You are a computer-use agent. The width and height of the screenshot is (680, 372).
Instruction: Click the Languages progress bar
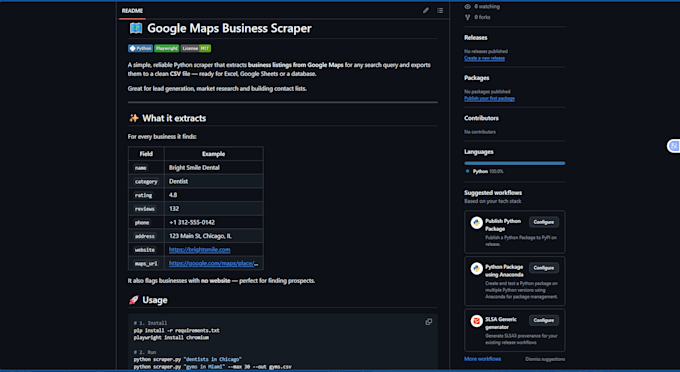tap(514, 163)
